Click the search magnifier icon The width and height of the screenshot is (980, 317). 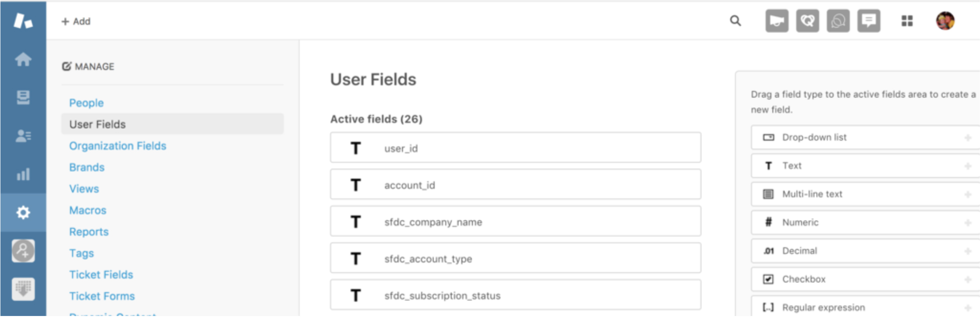[735, 21]
